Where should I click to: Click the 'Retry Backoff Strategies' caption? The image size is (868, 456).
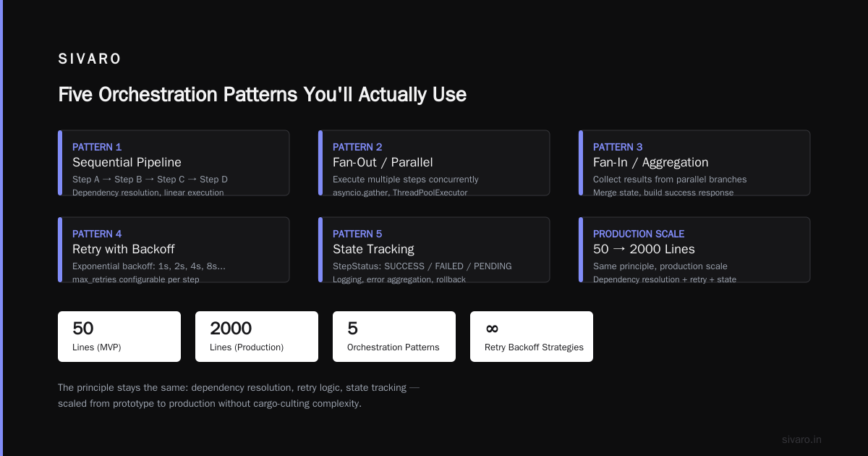pyautogui.click(x=534, y=347)
